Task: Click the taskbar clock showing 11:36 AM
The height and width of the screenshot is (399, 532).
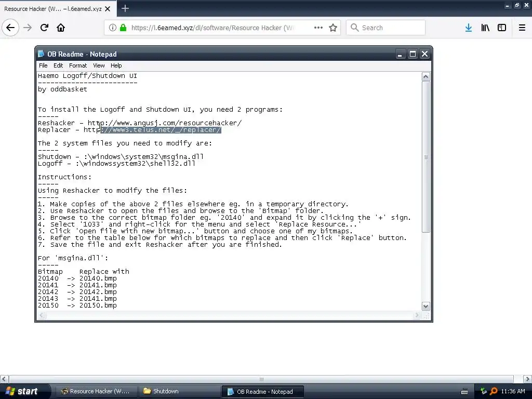Action: [x=513, y=391]
